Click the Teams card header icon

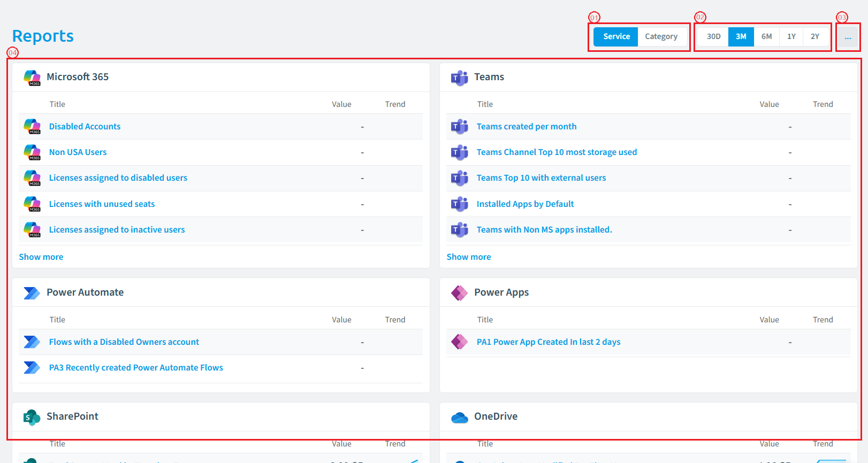pyautogui.click(x=460, y=78)
